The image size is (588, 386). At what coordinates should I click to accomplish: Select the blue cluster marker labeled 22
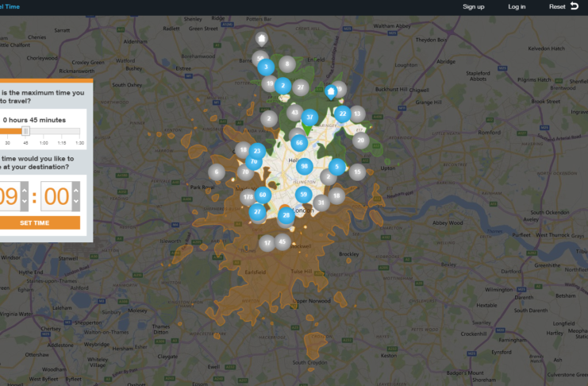342,114
